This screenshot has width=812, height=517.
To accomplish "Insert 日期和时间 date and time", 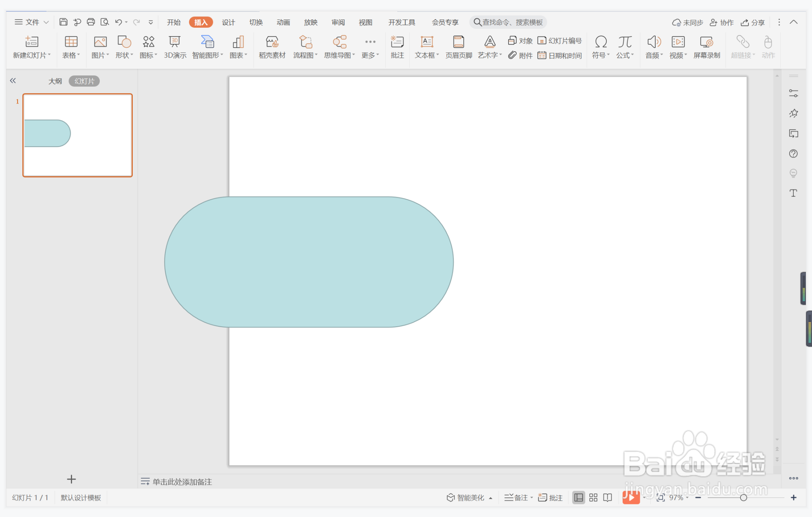I will pos(560,55).
